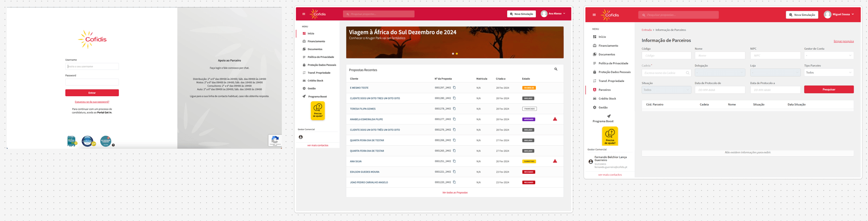Open the Situação dropdown
This screenshot has width=868, height=221.
click(x=666, y=90)
